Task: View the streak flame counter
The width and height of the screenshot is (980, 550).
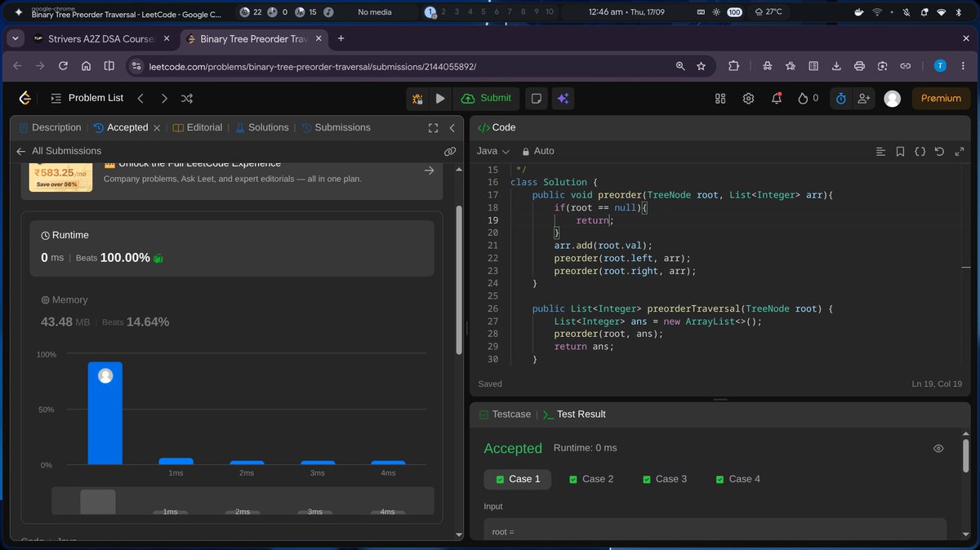Action: [808, 98]
